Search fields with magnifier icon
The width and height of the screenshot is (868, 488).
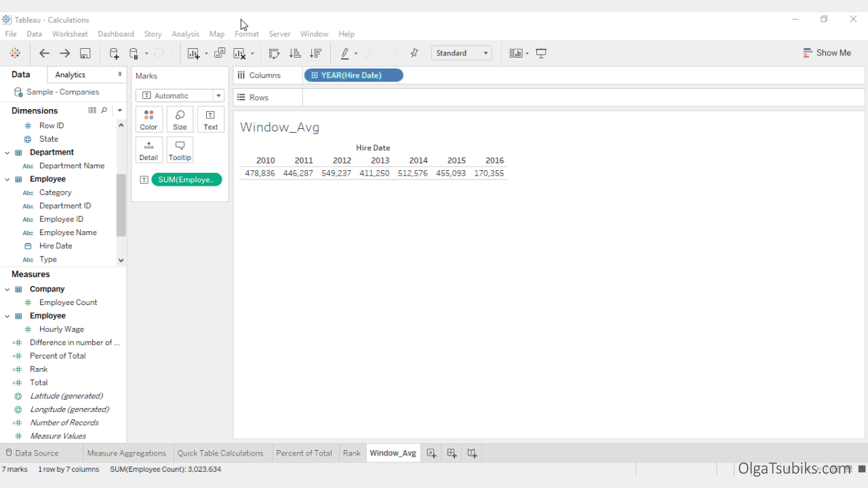104,110
